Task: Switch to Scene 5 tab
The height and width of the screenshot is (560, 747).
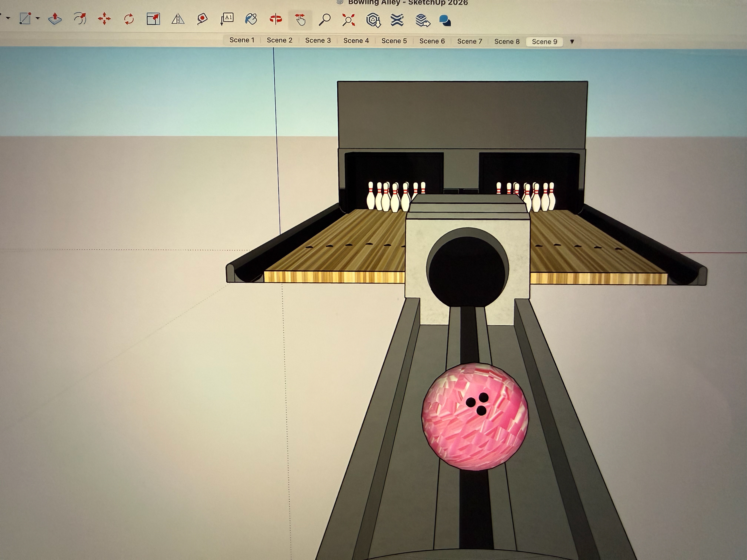Action: pos(394,41)
